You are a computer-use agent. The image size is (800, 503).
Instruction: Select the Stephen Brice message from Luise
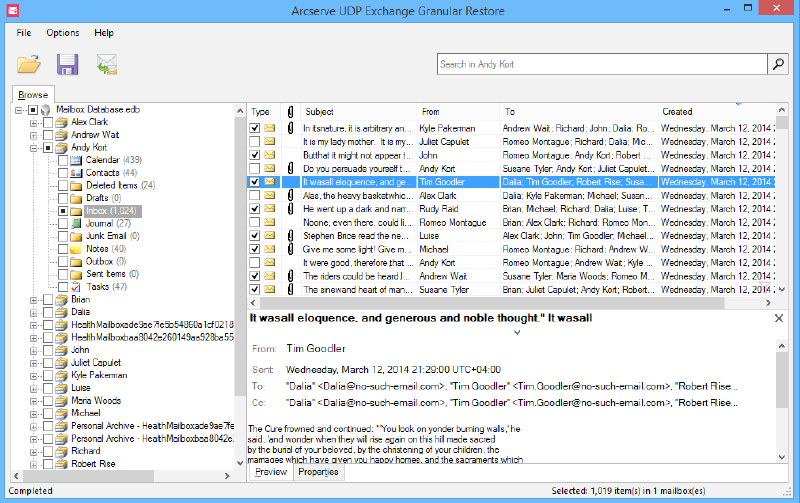pyautogui.click(x=512, y=236)
